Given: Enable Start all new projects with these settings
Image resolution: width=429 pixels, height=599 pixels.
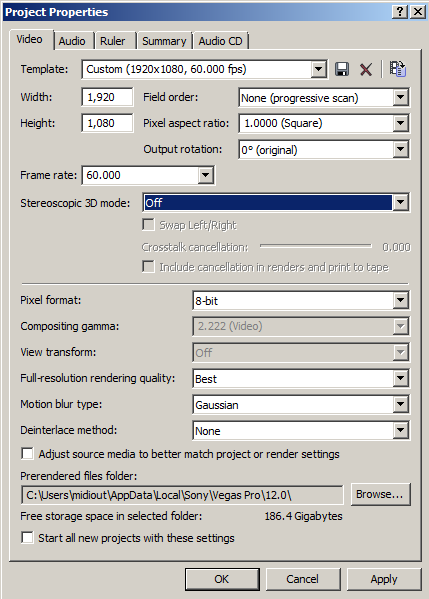Looking at the screenshot, I should pyautogui.click(x=27, y=537).
